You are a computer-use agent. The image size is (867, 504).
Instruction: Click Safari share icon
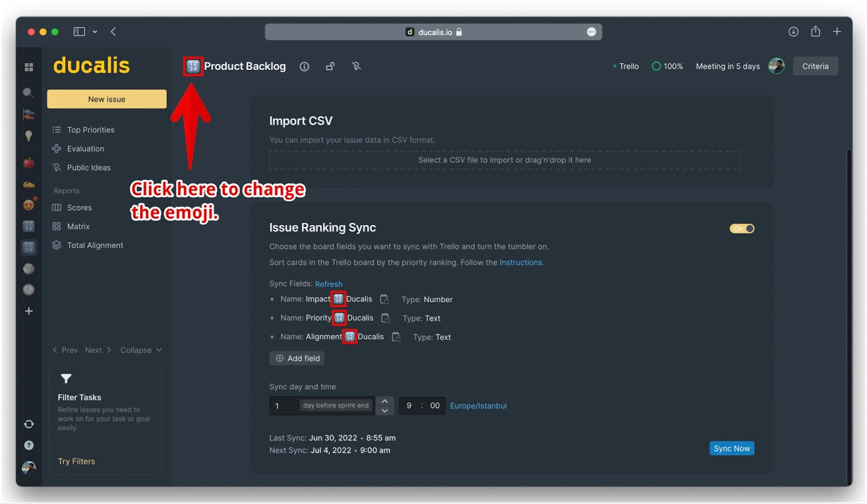click(816, 31)
